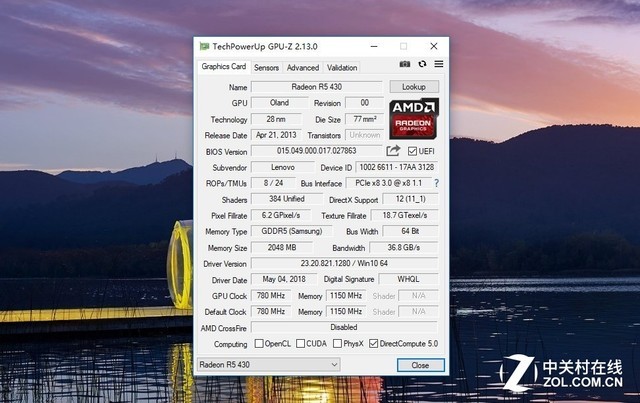Image resolution: width=640 pixels, height=403 pixels.
Task: Click the AMD CrossFire value Disabled
Action: tap(344, 327)
